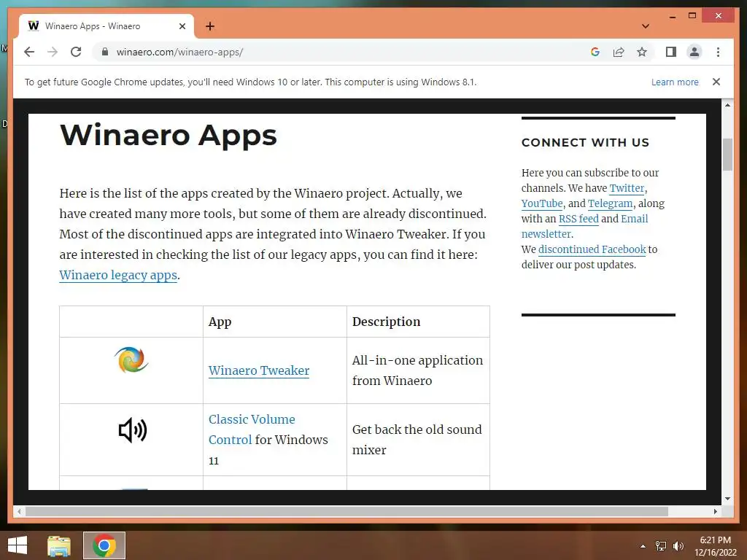The image size is (747, 560).
Task: Open the Winaero legacy apps link
Action: (x=118, y=275)
